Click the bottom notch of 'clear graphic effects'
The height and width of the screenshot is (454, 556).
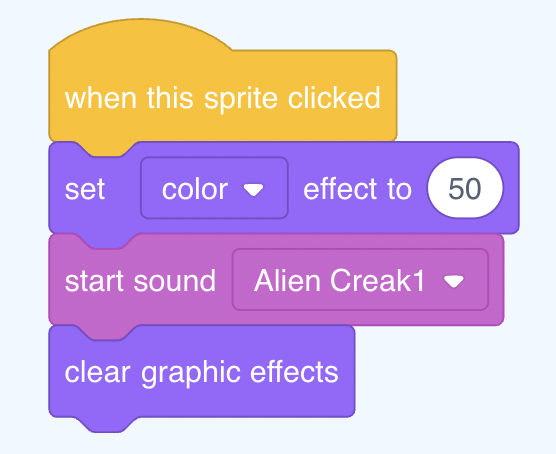[106, 425]
